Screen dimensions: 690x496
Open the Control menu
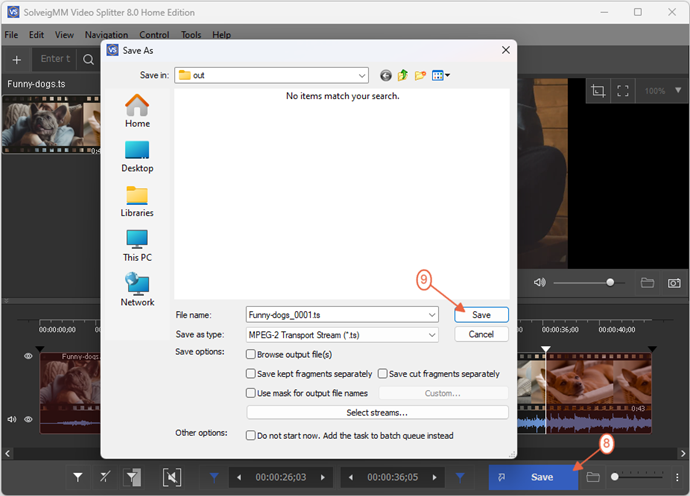154,35
